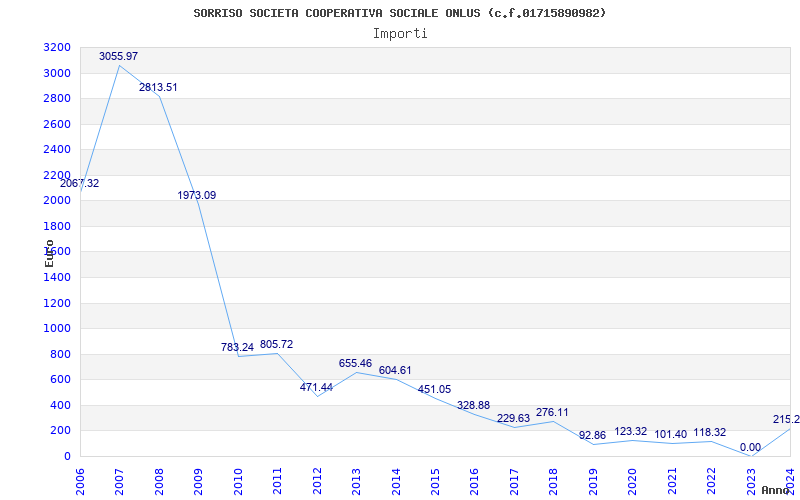This screenshot has height=500, width=800.
Task: Select the 'Importi' subtitle
Action: tap(400, 34)
